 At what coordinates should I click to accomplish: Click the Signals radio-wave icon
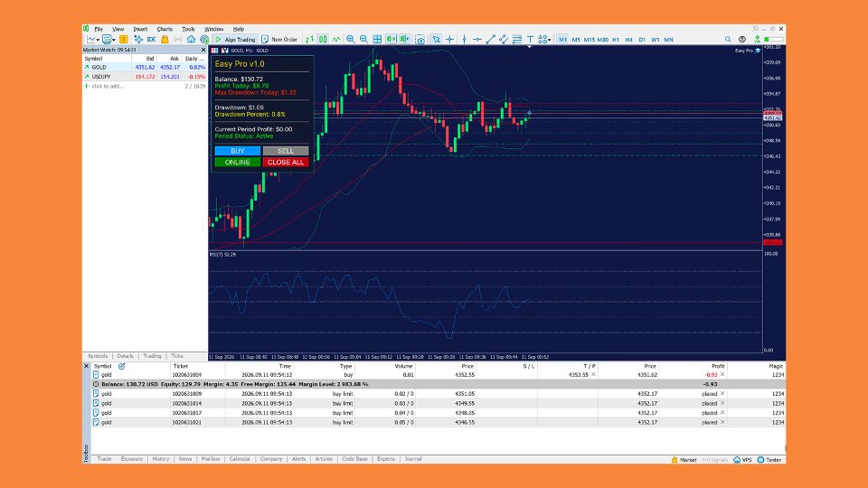point(178,39)
